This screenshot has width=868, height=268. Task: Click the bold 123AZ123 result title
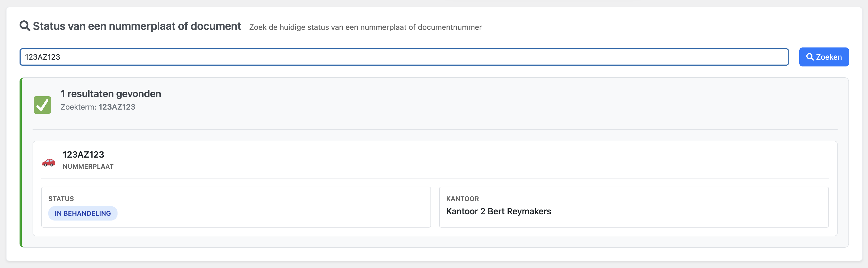point(83,155)
